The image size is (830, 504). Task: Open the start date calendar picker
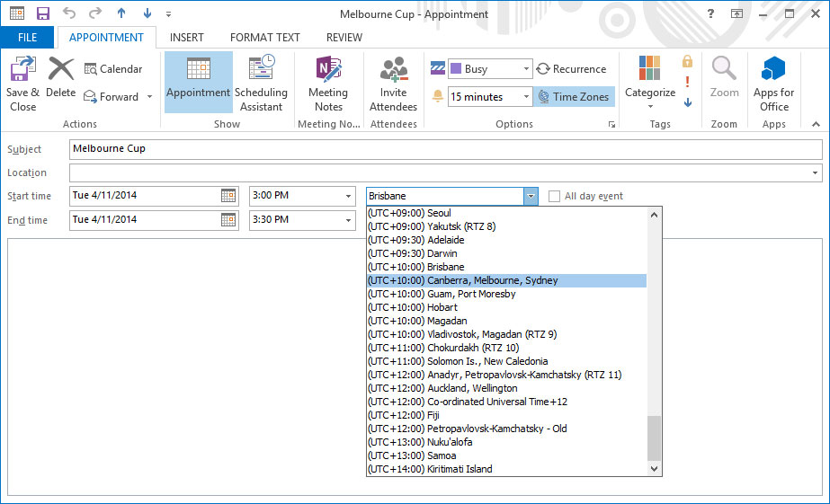(x=228, y=196)
